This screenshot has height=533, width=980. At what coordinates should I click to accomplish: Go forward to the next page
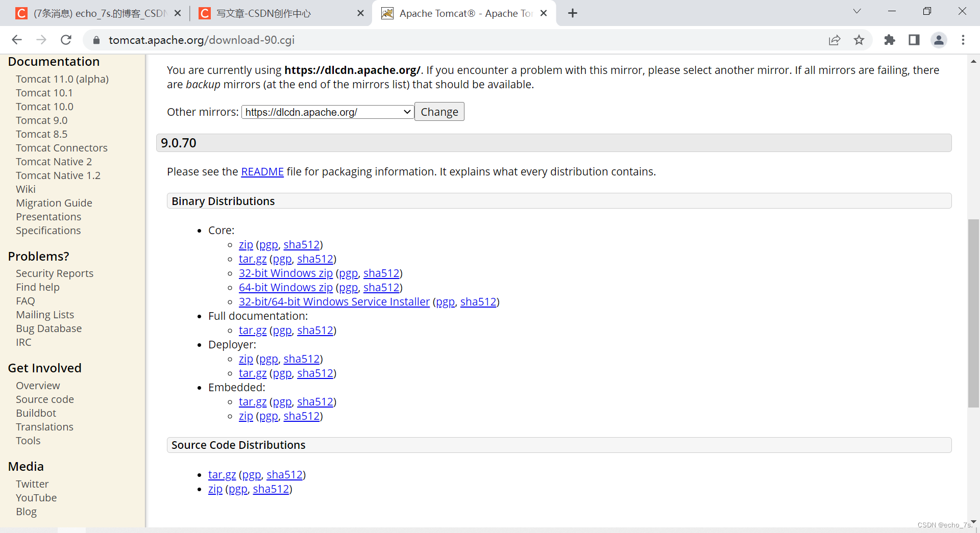[x=41, y=40]
